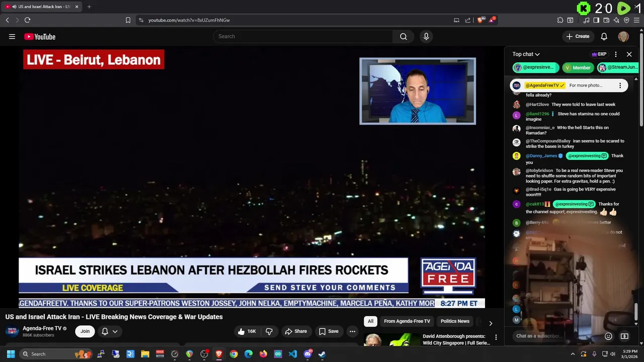644x362 pixels.
Task: Dislike the video with thumbs down
Action: point(269,331)
